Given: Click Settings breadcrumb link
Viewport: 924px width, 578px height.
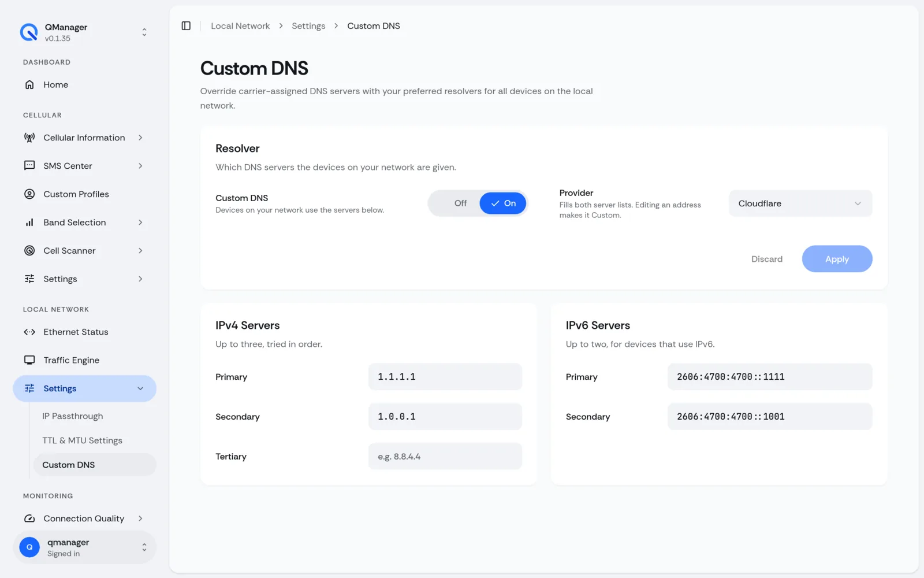Looking at the screenshot, I should (x=308, y=26).
